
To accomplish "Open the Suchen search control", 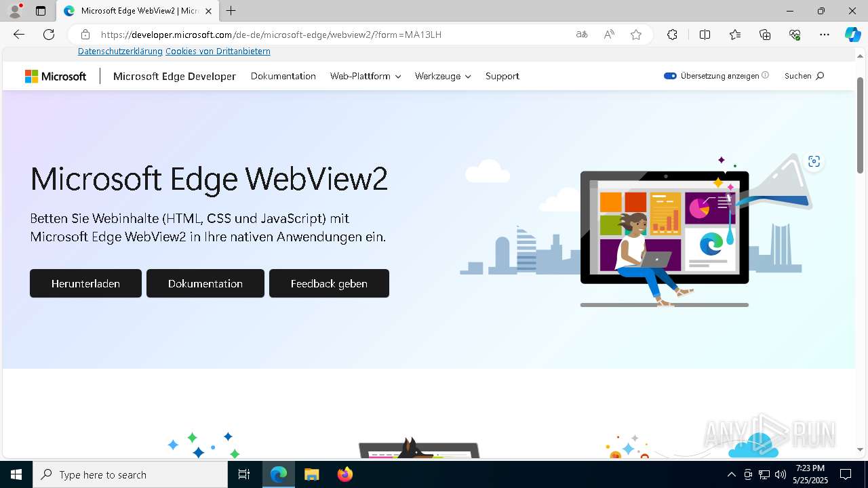I will coord(804,76).
